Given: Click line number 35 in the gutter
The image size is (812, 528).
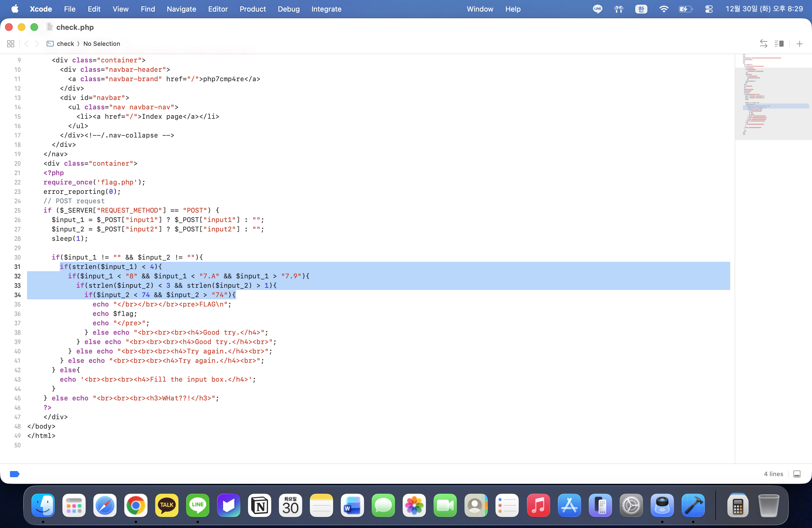Looking at the screenshot, I should point(17,304).
